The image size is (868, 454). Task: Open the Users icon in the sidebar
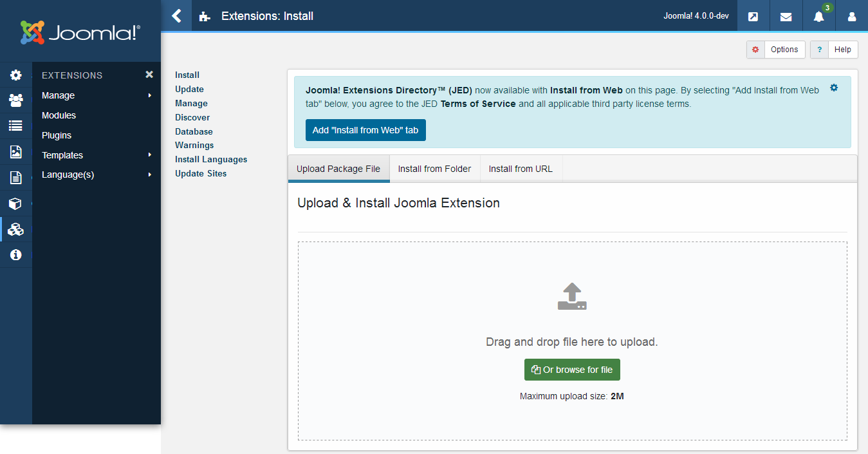click(x=15, y=100)
